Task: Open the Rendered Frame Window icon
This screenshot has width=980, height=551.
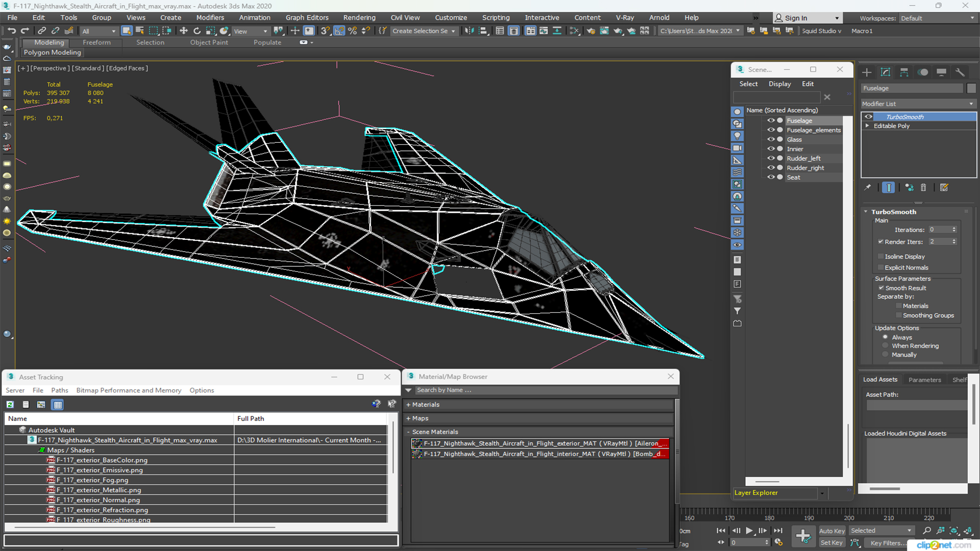Action: tap(604, 31)
